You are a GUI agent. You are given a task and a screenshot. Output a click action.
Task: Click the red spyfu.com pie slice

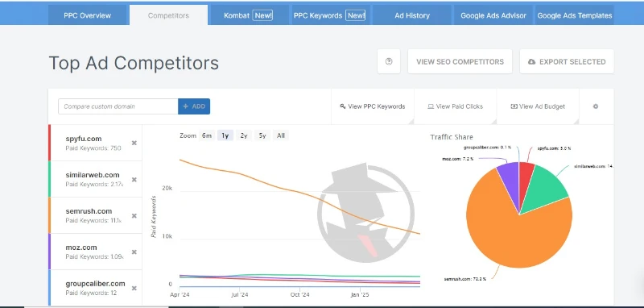coord(526,177)
